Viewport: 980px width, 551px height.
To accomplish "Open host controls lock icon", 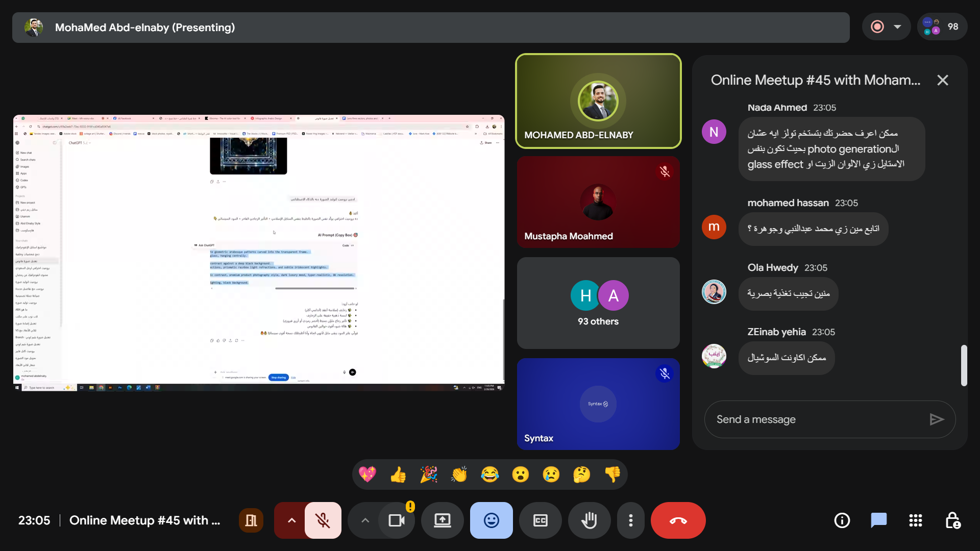I will [952, 520].
